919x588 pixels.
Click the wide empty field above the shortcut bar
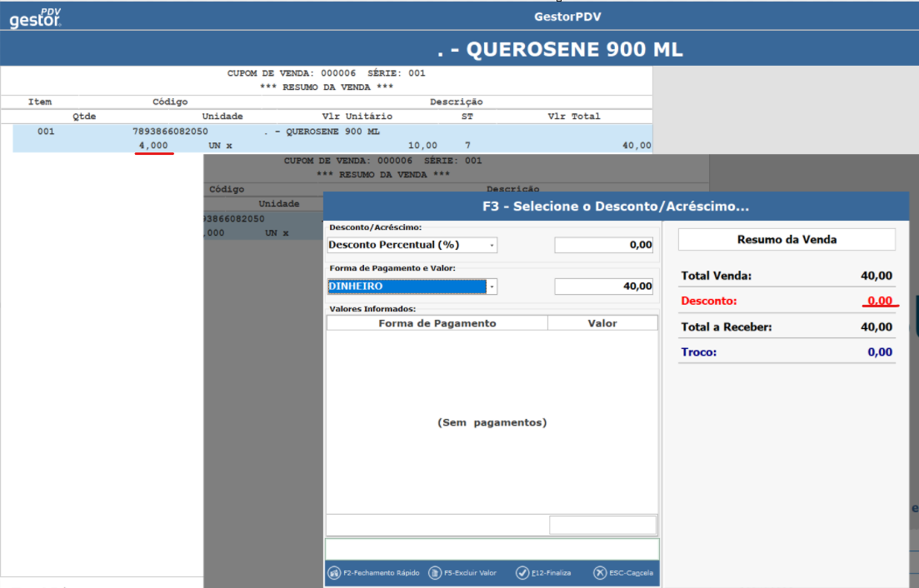pyautogui.click(x=492, y=549)
